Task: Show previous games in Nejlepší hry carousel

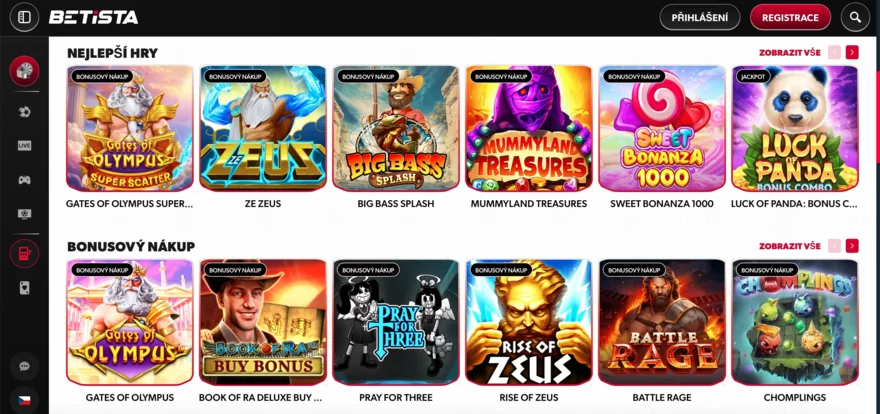Action: pyautogui.click(x=834, y=53)
